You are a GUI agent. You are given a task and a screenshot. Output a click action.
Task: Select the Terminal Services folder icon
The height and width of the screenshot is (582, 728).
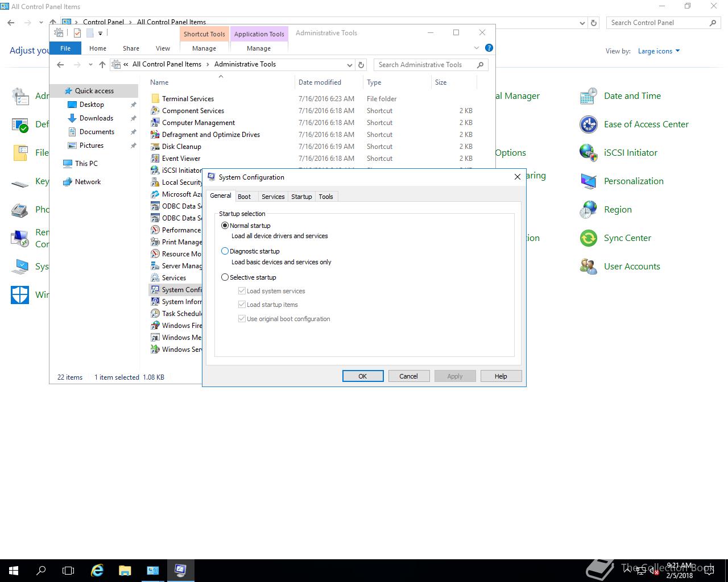point(155,99)
